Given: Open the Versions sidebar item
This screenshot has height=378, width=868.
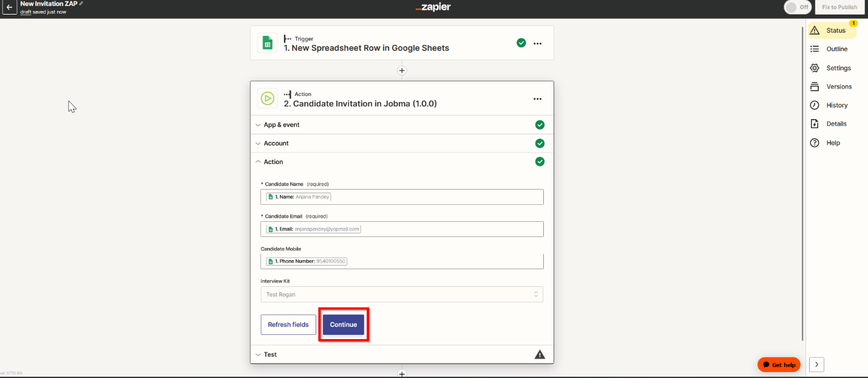Looking at the screenshot, I should (831, 86).
